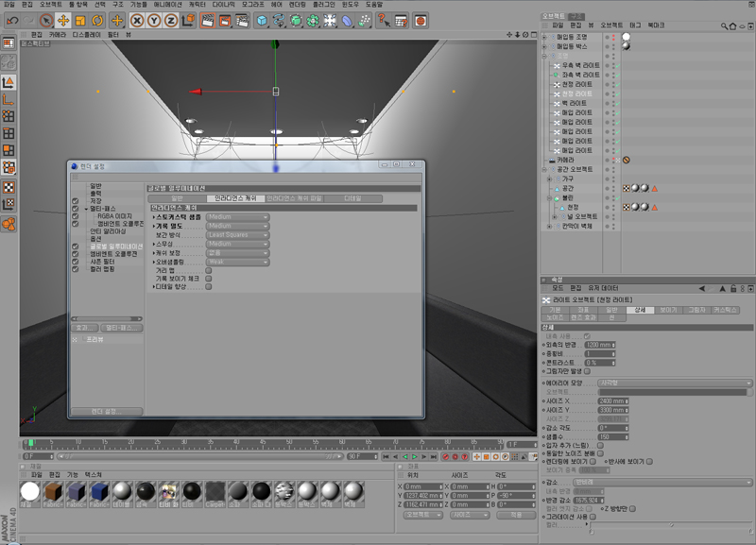The height and width of the screenshot is (545, 756).
Task: Open the spline tools icon
Action: pyautogui.click(x=279, y=20)
